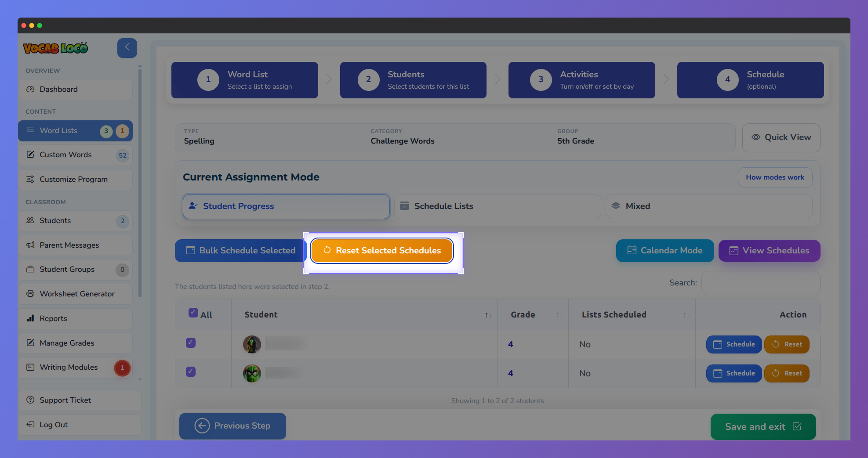868x458 pixels.
Task: Click Reset Selected Schedules
Action: 382,251
